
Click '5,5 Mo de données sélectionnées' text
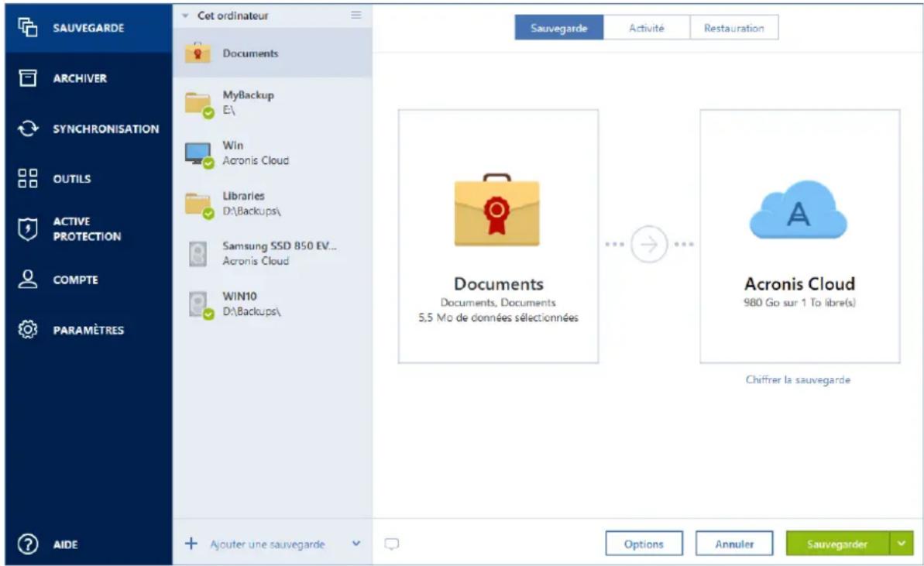[x=499, y=318]
